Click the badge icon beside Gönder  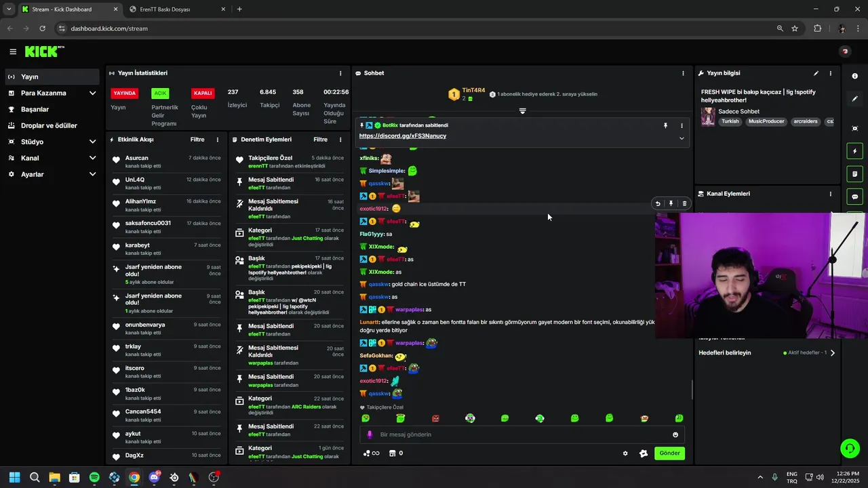point(644,453)
